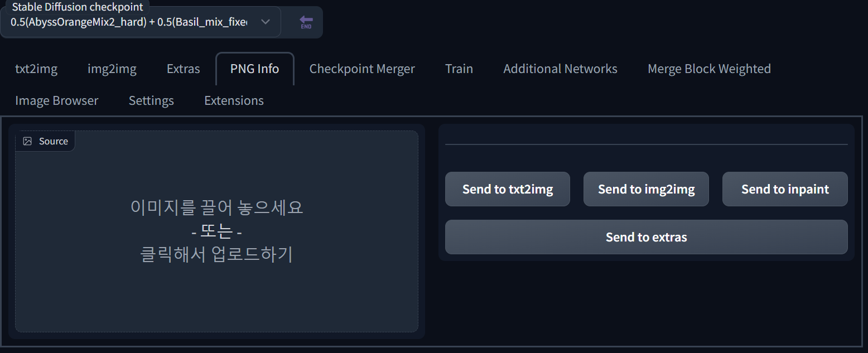Switch to the txt2img tab

[x=36, y=69]
